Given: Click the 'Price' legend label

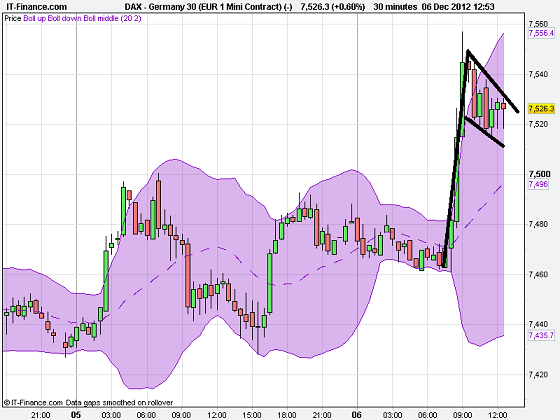Looking at the screenshot, I should click(13, 18).
